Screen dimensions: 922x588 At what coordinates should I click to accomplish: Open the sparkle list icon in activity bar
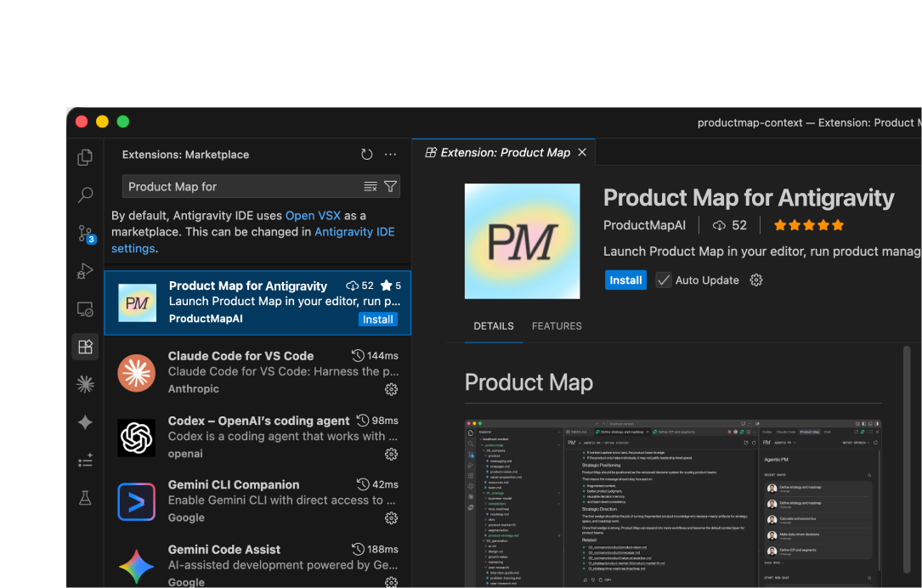pyautogui.click(x=85, y=460)
